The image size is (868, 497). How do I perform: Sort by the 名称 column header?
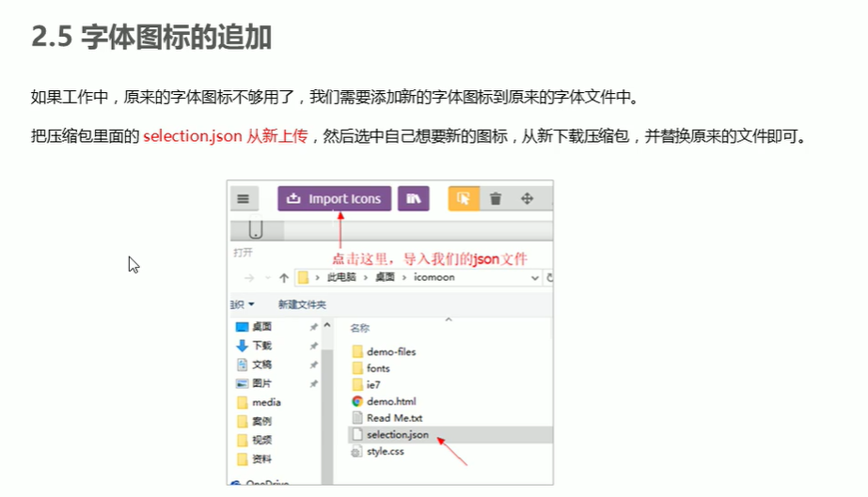[360, 328]
